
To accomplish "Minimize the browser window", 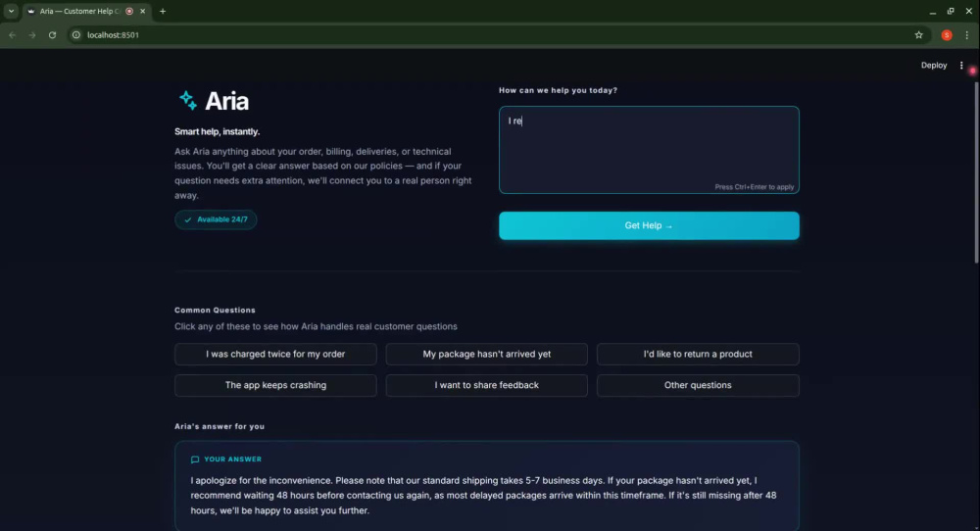I will (933, 11).
